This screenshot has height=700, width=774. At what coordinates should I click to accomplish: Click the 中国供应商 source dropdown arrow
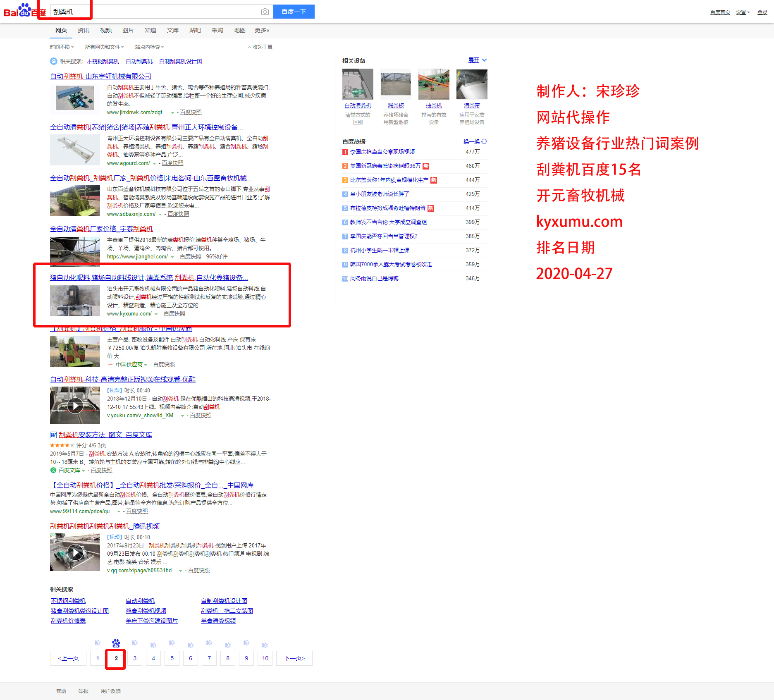click(x=146, y=365)
